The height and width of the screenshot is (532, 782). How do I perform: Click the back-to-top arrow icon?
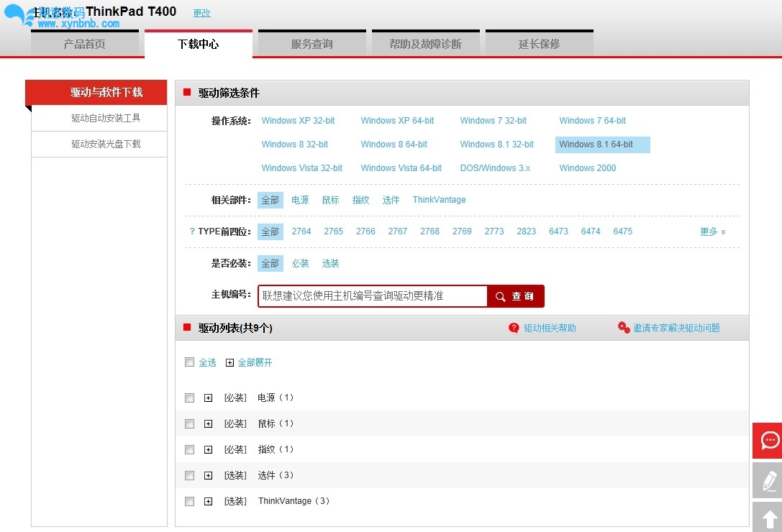pos(768,518)
